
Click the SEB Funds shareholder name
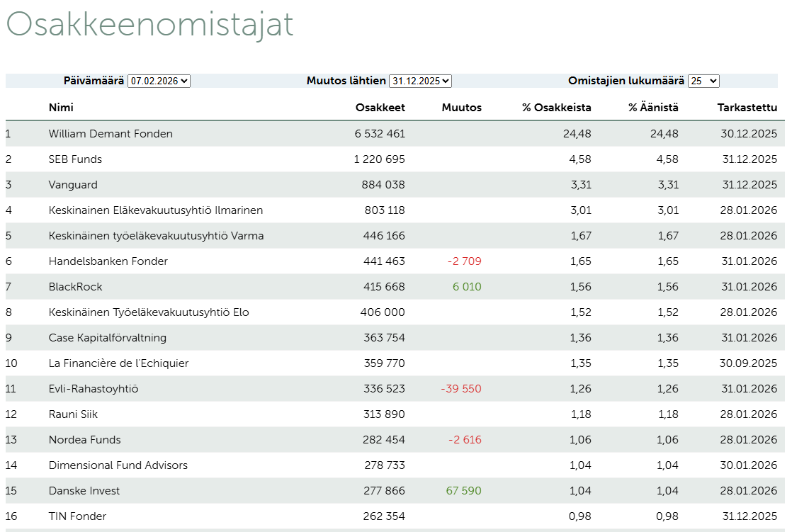point(75,159)
